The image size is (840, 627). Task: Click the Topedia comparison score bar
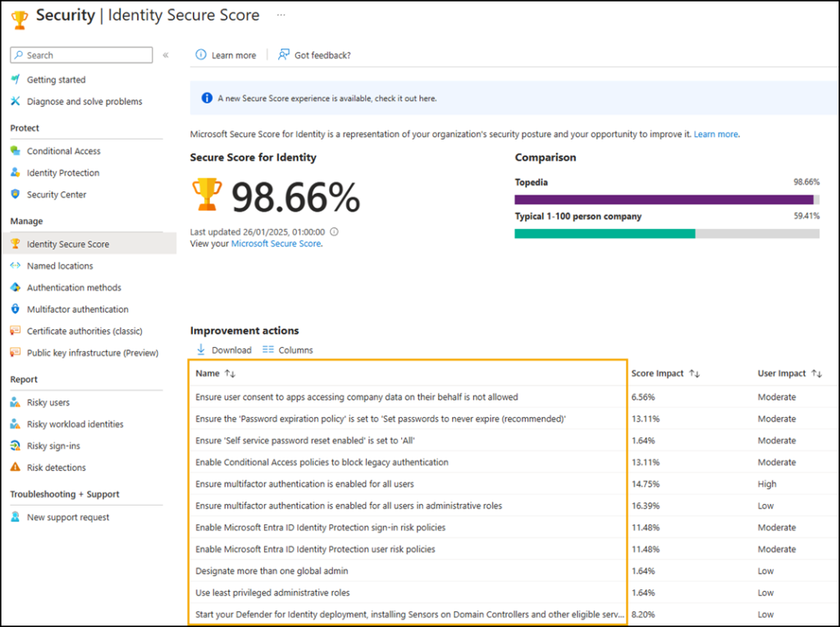coord(663,199)
